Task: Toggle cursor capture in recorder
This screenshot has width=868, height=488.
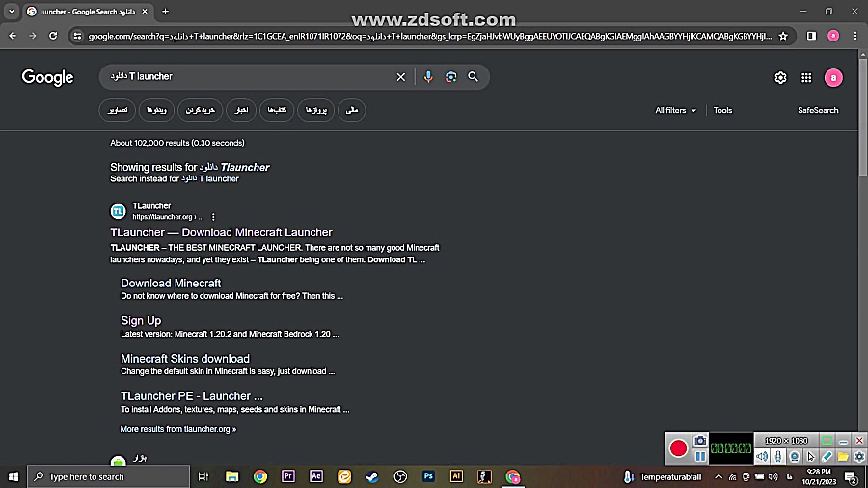Action: (x=811, y=456)
